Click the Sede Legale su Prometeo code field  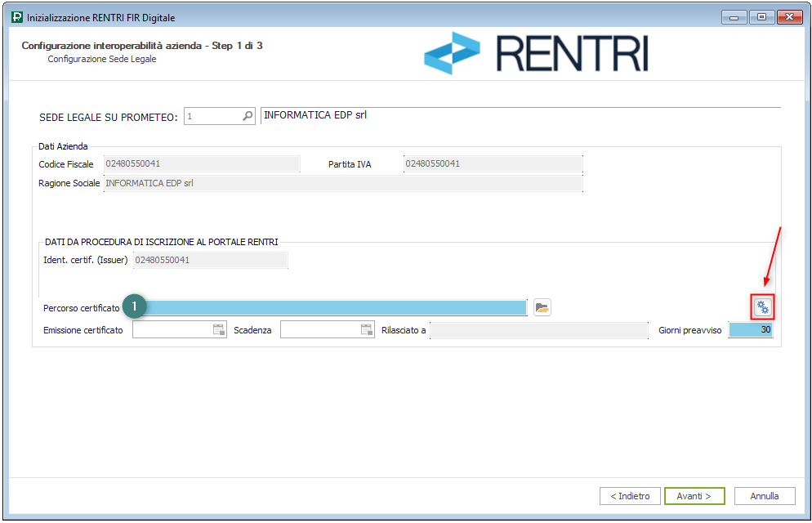[212, 117]
